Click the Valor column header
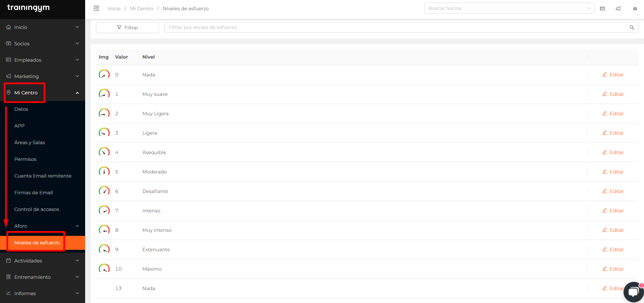The width and height of the screenshot is (644, 303). pos(122,57)
